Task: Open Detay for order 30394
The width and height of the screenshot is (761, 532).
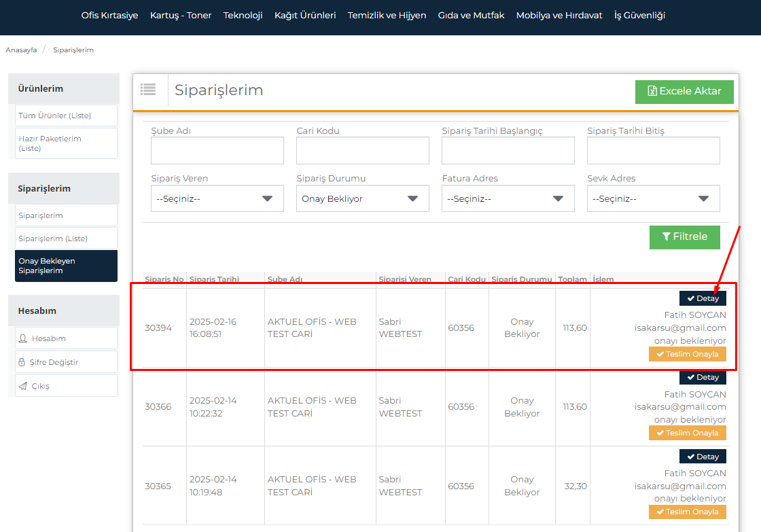Action: tap(703, 298)
